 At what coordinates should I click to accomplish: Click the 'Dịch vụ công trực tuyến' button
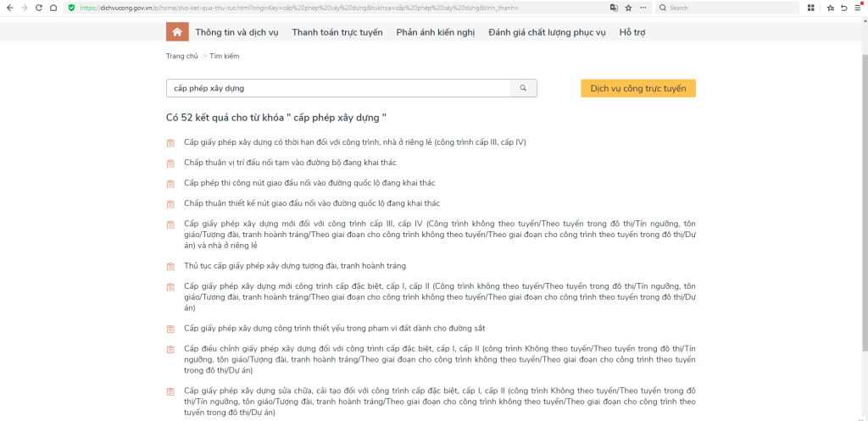tap(637, 88)
